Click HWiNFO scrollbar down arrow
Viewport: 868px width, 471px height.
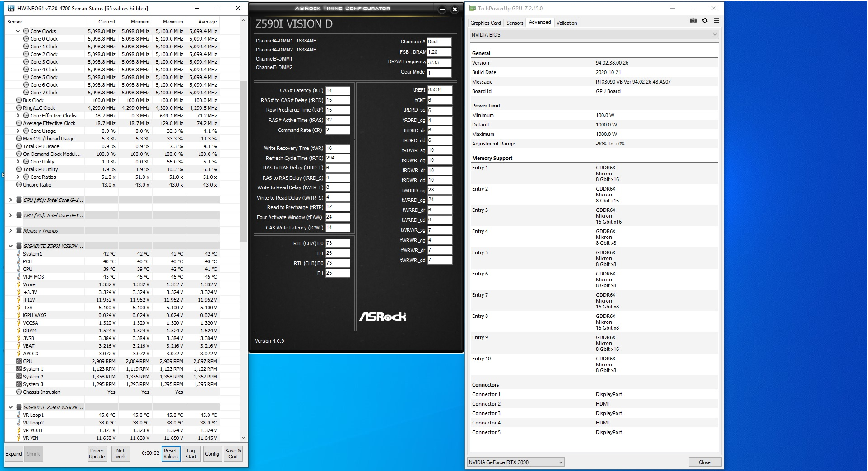point(244,438)
